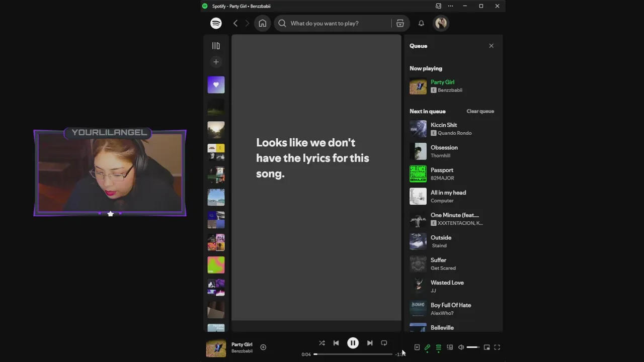This screenshot has height=362, width=644.
Task: Toggle shuffle
Action: click(x=322, y=343)
